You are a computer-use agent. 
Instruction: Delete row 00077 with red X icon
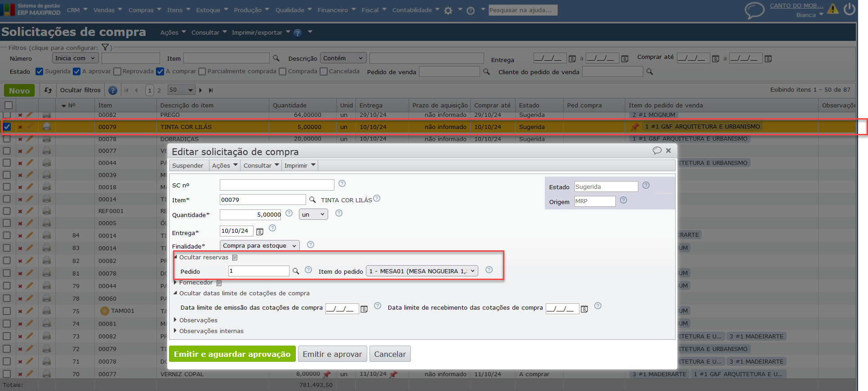tap(20, 151)
